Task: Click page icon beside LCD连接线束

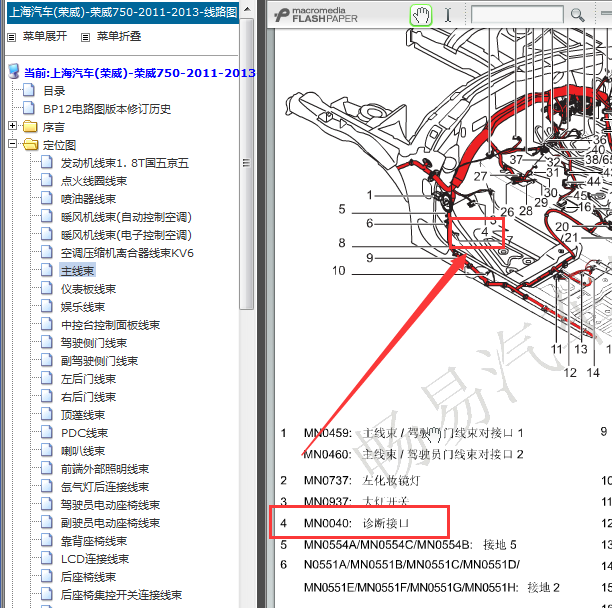Action: pyautogui.click(x=47, y=558)
